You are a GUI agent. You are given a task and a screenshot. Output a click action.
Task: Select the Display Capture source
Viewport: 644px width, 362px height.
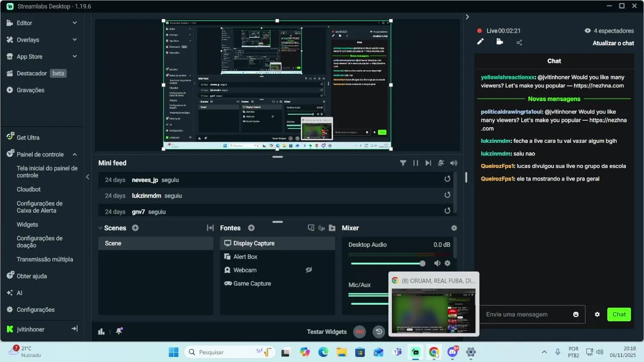pos(277,243)
